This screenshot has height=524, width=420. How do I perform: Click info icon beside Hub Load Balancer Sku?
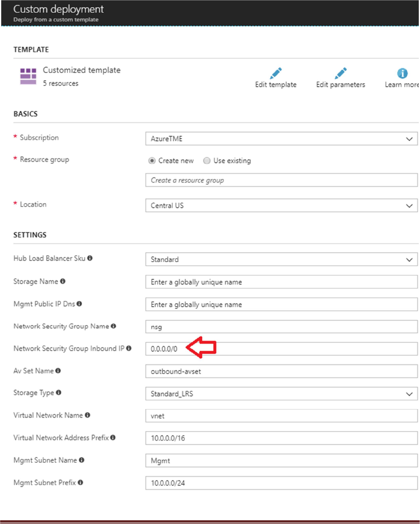(x=90, y=258)
